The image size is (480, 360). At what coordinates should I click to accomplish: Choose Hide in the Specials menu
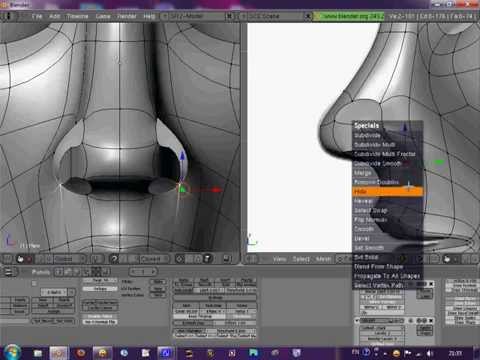(x=388, y=191)
